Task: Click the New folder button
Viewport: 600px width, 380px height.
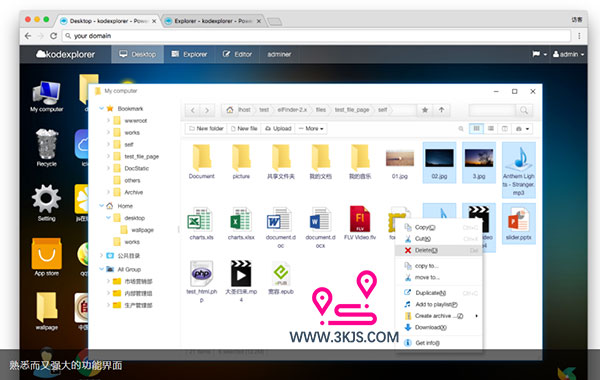Action: 206,129
